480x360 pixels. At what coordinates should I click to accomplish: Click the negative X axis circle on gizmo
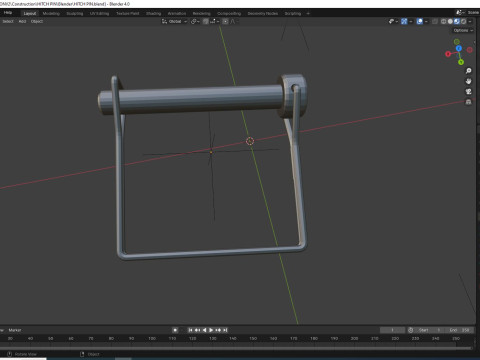pos(470,50)
